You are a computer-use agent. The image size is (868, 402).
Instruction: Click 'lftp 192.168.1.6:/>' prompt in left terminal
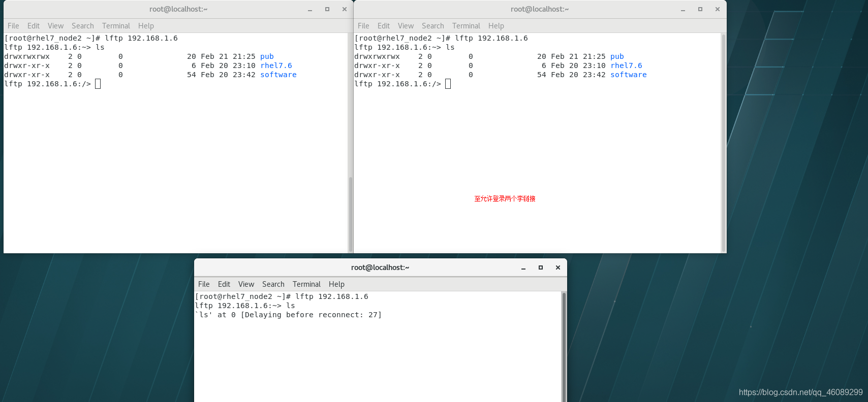(48, 84)
